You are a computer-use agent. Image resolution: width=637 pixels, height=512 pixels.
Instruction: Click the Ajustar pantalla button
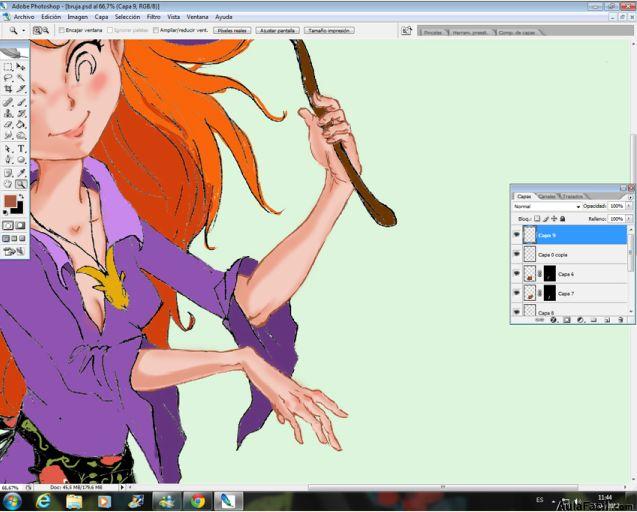(277, 30)
